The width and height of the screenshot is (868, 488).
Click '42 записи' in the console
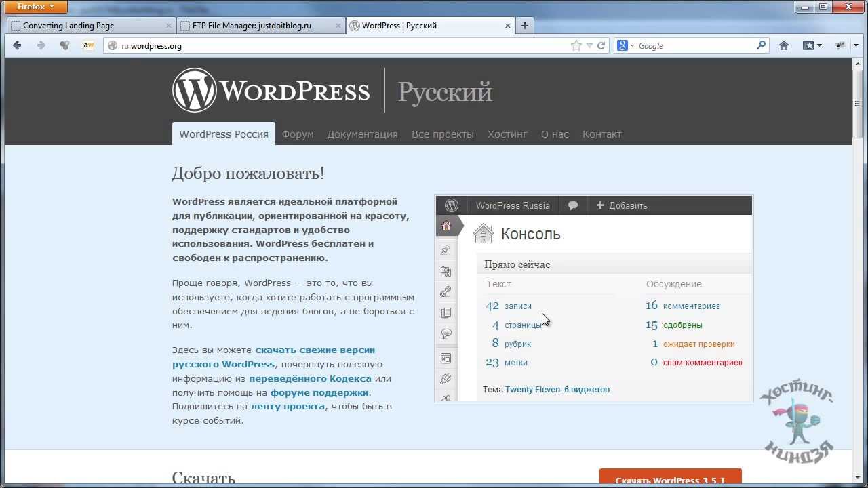coord(509,306)
